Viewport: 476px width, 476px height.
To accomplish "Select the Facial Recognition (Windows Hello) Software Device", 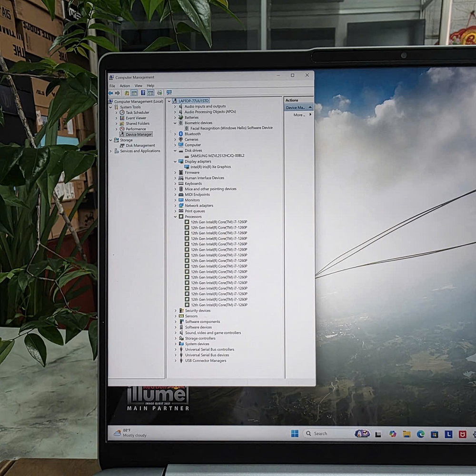I will tap(232, 128).
